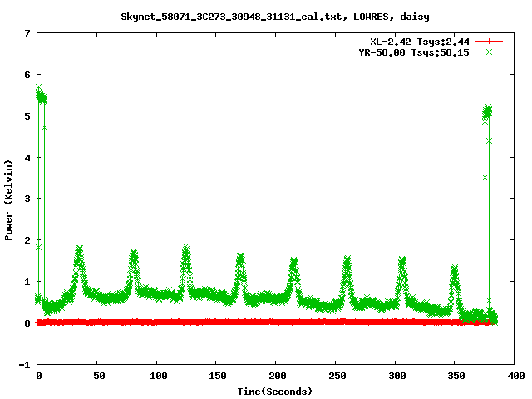Screen dimensions: 532x399
Task: Click the y-axis tick label 3
Action: (x=27, y=199)
